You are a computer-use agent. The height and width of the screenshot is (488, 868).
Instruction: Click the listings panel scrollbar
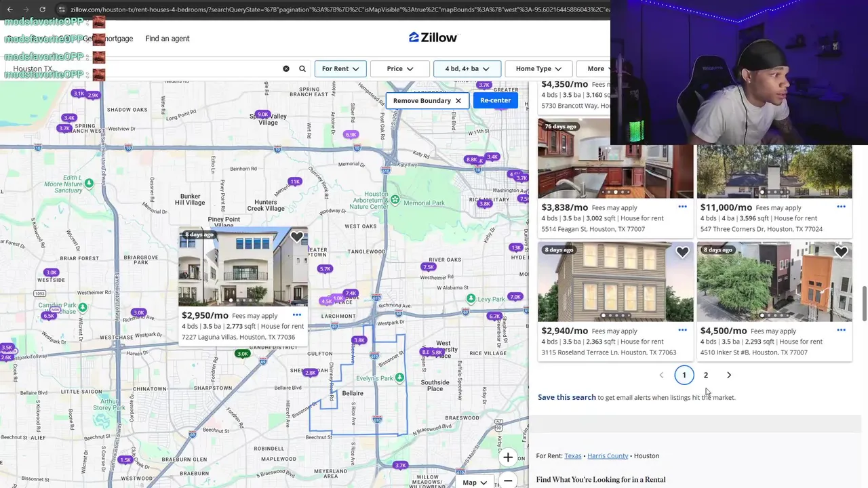click(864, 304)
